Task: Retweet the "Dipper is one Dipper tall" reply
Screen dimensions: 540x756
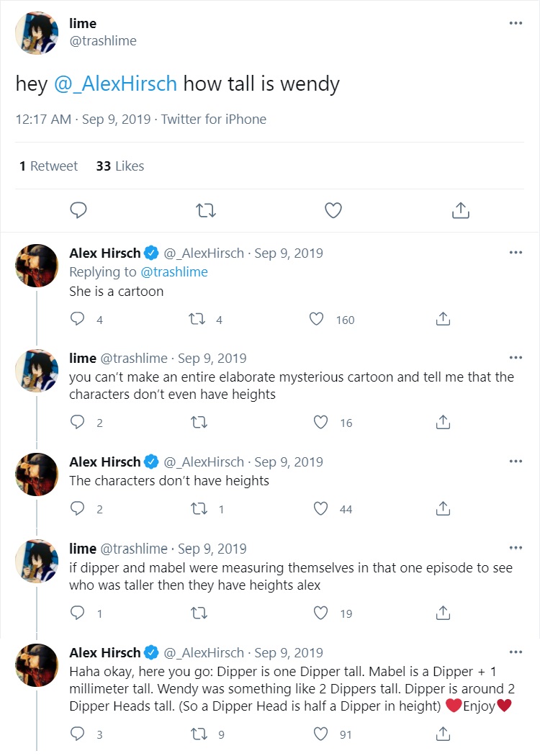Action: pos(197,734)
